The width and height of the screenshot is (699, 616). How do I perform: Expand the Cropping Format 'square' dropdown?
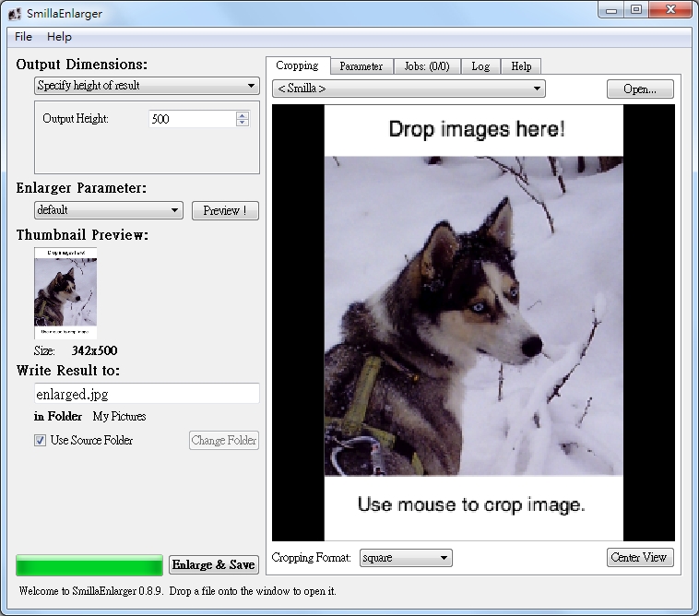(x=406, y=558)
